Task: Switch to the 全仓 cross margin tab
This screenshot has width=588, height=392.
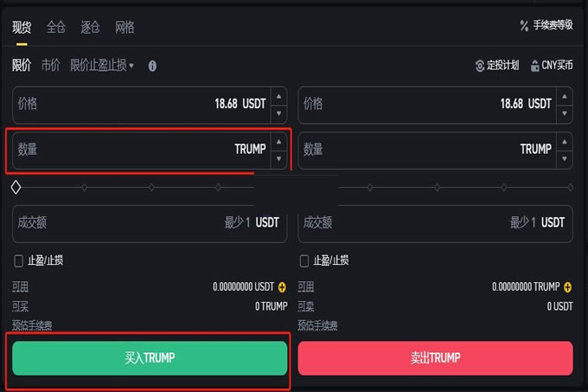Action: [55, 27]
